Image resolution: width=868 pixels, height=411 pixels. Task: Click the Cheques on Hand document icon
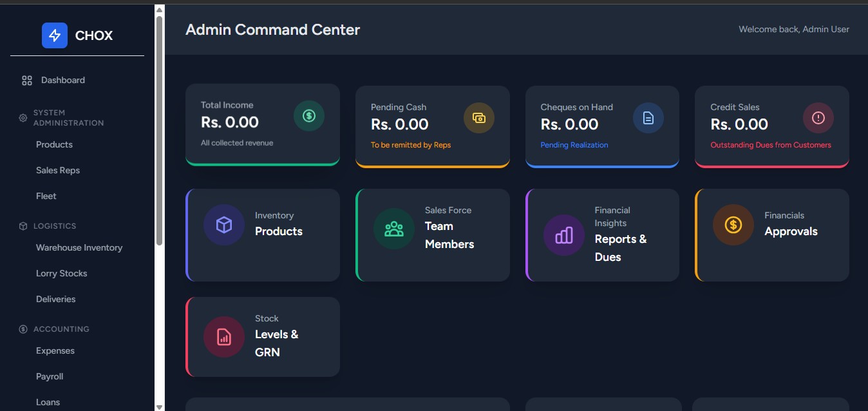[648, 118]
